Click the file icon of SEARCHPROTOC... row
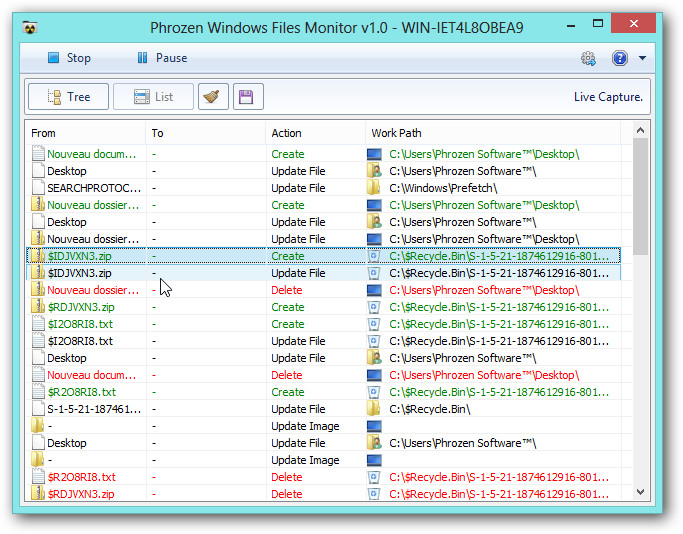Screen dimensions: 683x534 [x=38, y=188]
